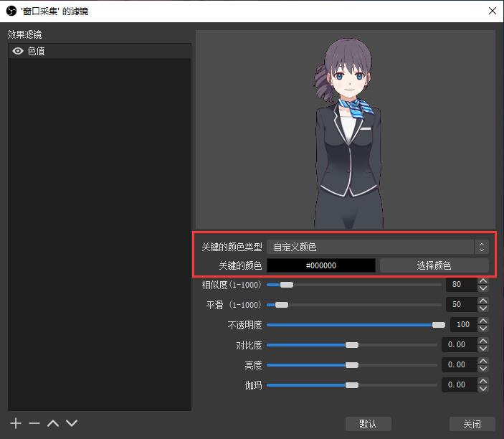
Task: Focus the 不透明度 value field showing 100
Action: click(x=463, y=324)
